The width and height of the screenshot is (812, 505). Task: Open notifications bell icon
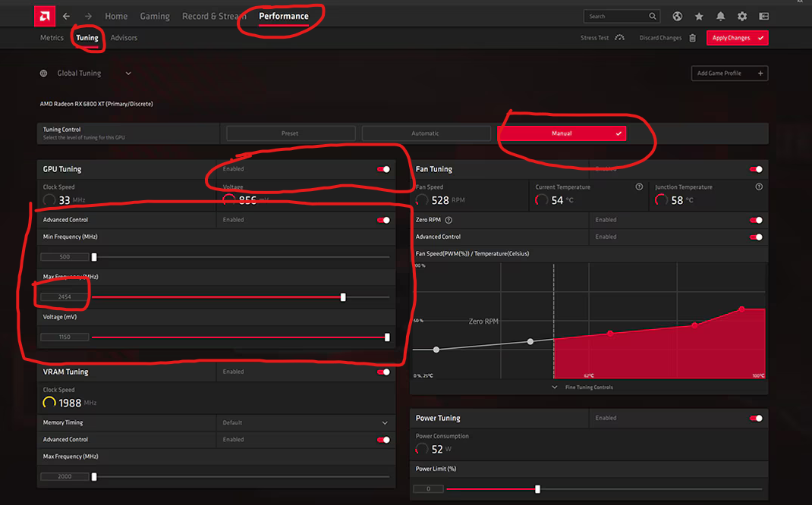[x=720, y=17]
